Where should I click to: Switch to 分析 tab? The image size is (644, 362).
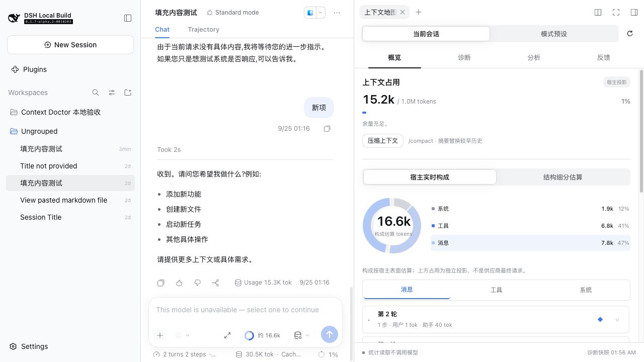point(534,58)
